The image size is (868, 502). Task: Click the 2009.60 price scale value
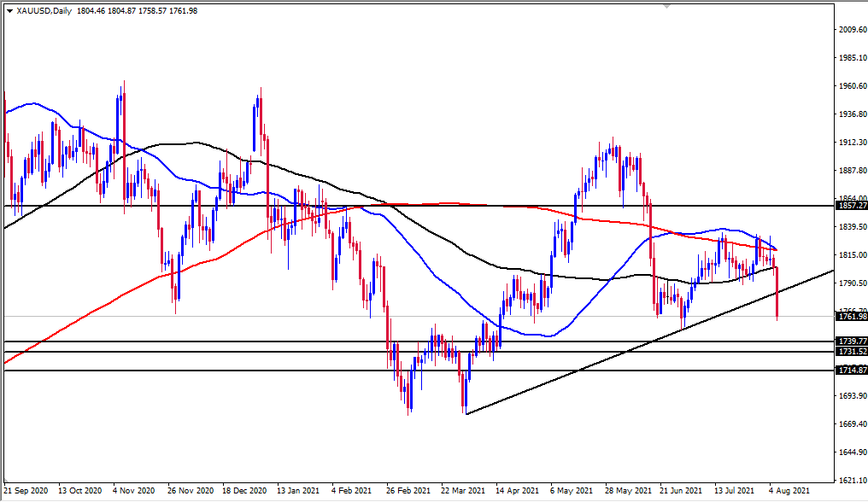point(853,29)
